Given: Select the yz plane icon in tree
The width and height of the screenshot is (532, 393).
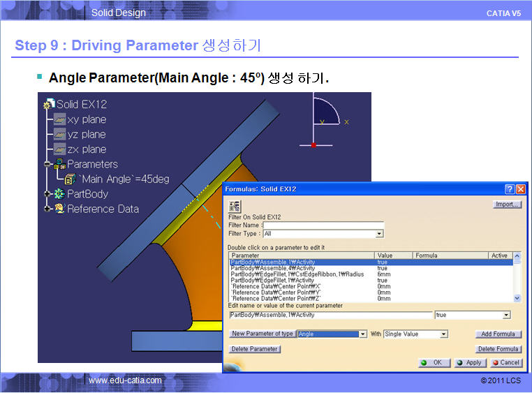Looking at the screenshot, I should pyautogui.click(x=60, y=135).
